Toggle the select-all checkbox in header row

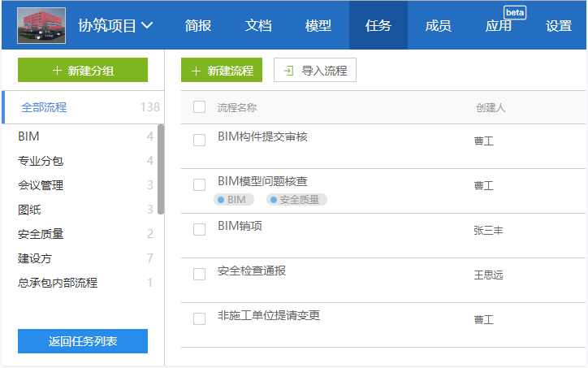coord(199,107)
